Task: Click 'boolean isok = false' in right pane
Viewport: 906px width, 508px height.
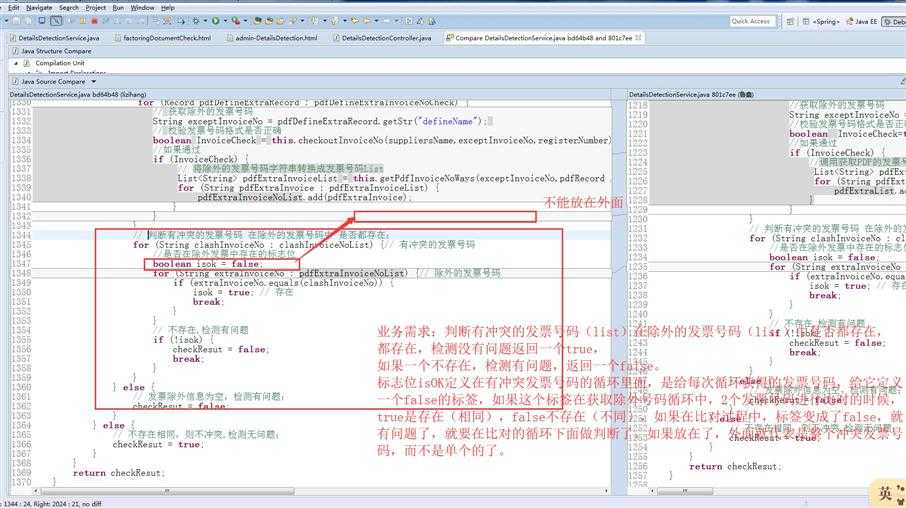Action: 823,257
